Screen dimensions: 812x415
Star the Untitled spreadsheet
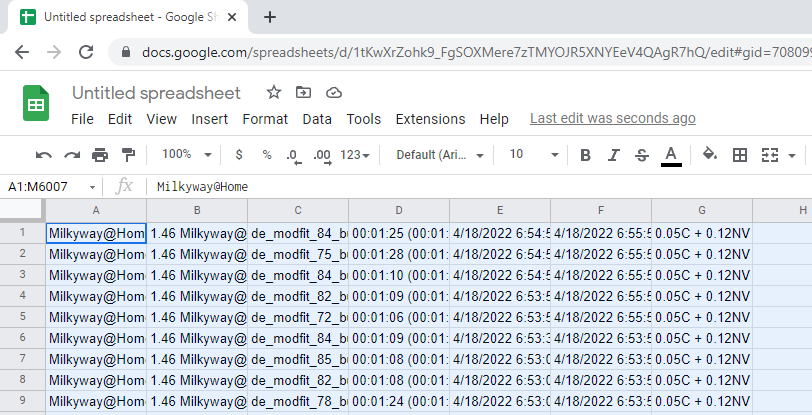click(x=273, y=93)
